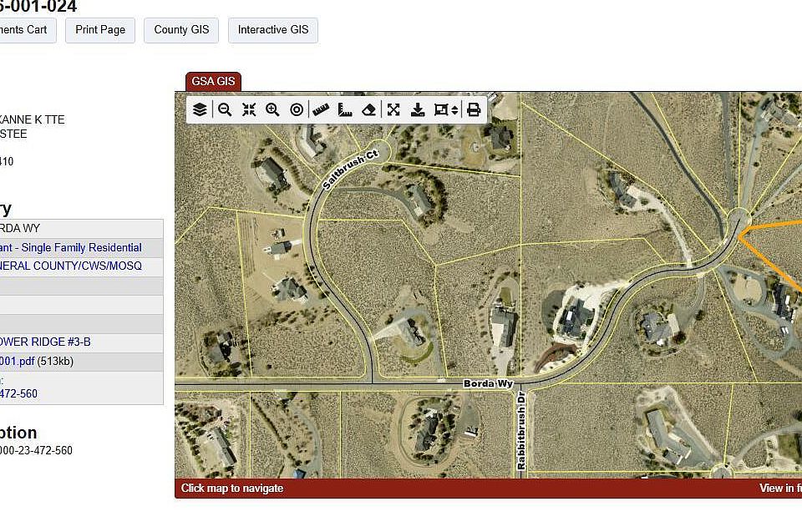Click the Print Page button
Screen dimensions: 802x532
[x=100, y=30]
